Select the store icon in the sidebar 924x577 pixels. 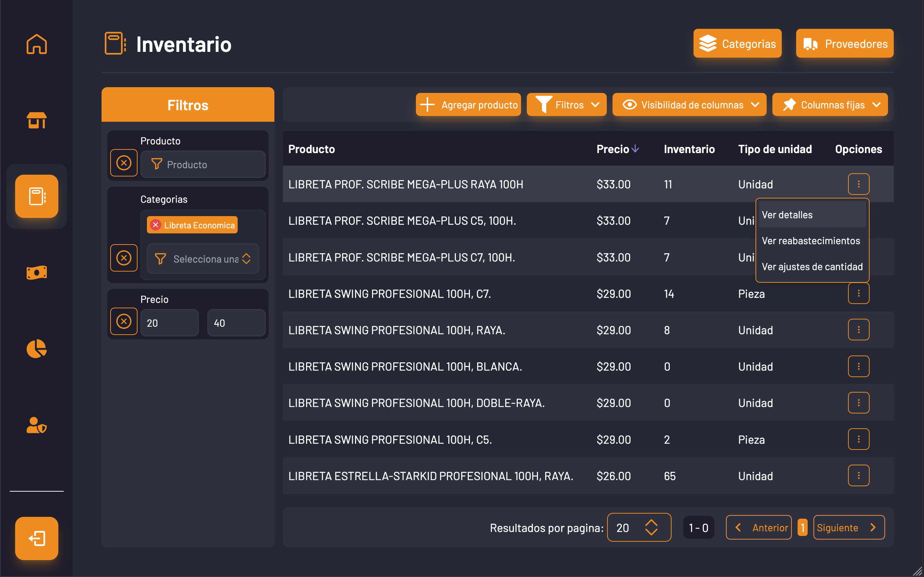36,121
